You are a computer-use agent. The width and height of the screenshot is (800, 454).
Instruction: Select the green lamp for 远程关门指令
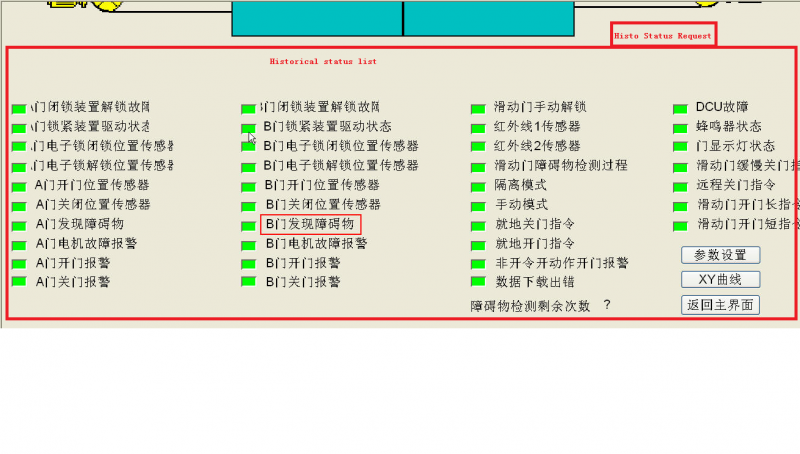point(680,187)
